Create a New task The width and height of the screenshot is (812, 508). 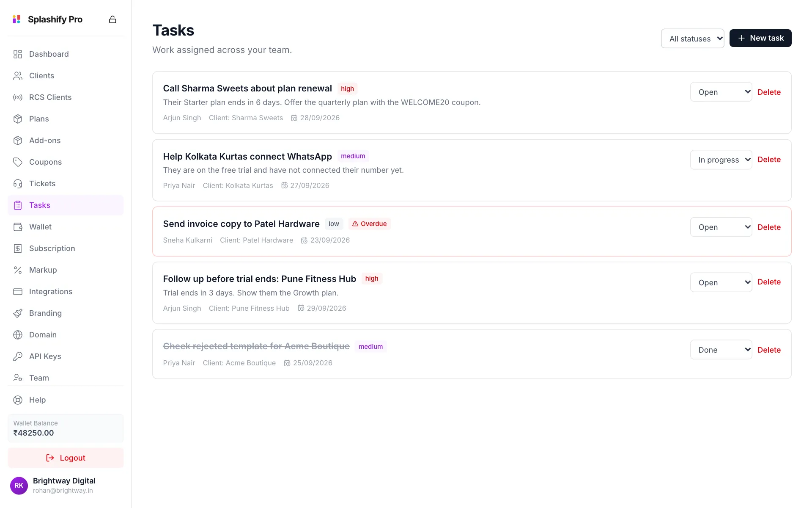[x=760, y=38]
